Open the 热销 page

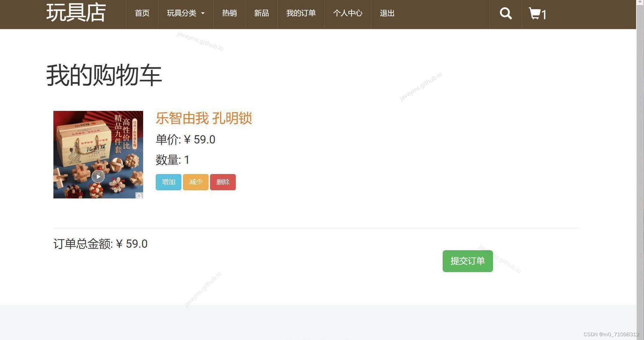(229, 13)
